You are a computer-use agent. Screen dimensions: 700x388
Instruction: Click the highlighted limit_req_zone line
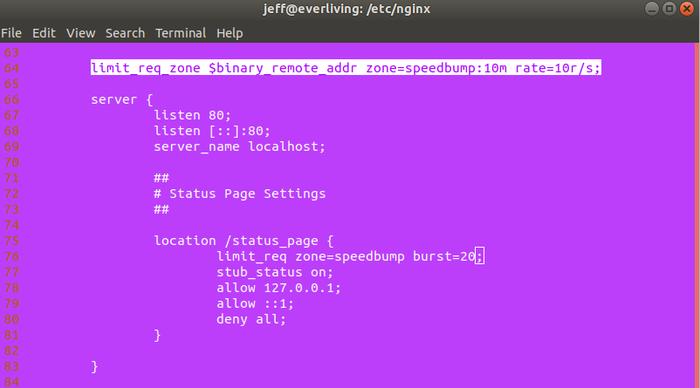346,68
